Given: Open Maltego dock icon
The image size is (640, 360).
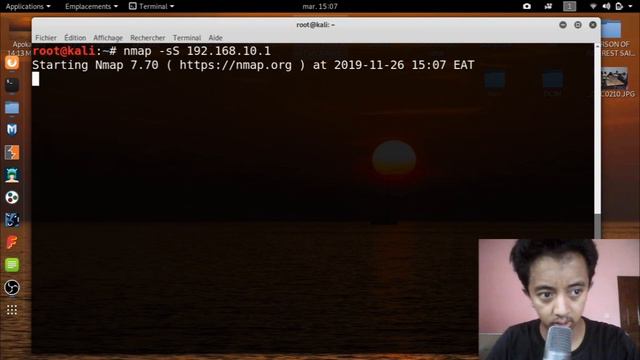Looking at the screenshot, I should pos(12,198).
